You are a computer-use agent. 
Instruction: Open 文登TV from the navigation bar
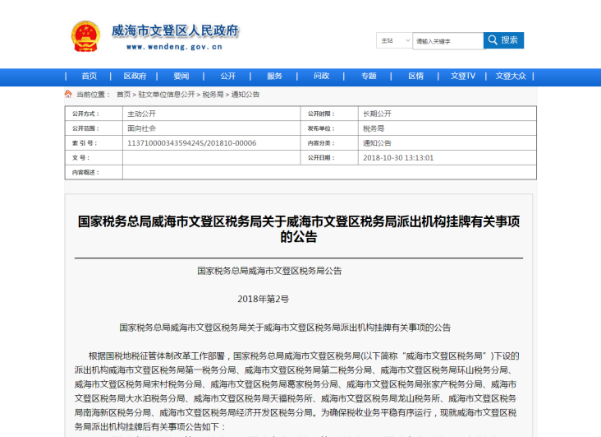pyautogui.click(x=462, y=76)
